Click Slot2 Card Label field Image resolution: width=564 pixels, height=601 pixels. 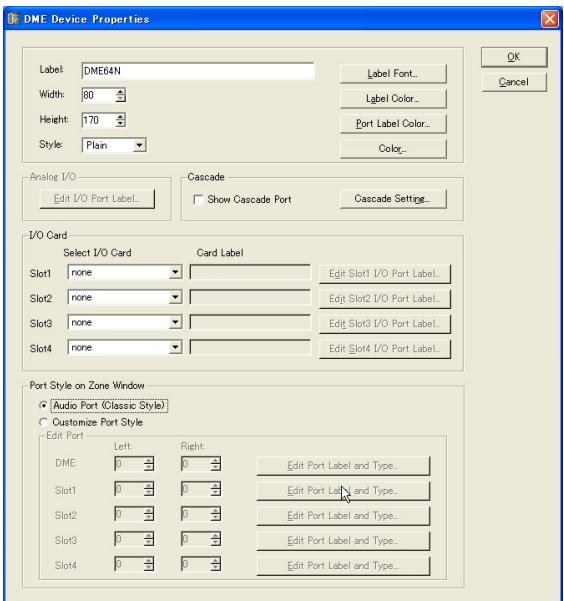pos(250,297)
